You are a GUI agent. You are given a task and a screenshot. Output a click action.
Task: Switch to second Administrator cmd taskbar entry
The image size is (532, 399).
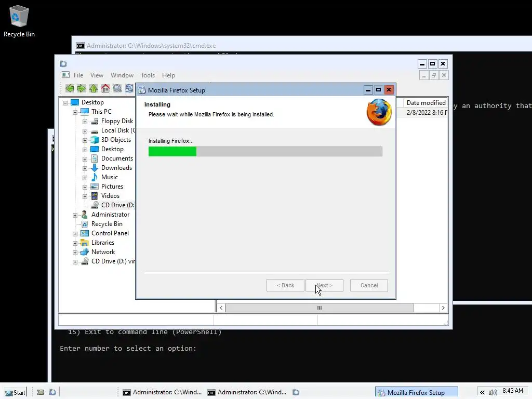pyautogui.click(x=247, y=392)
